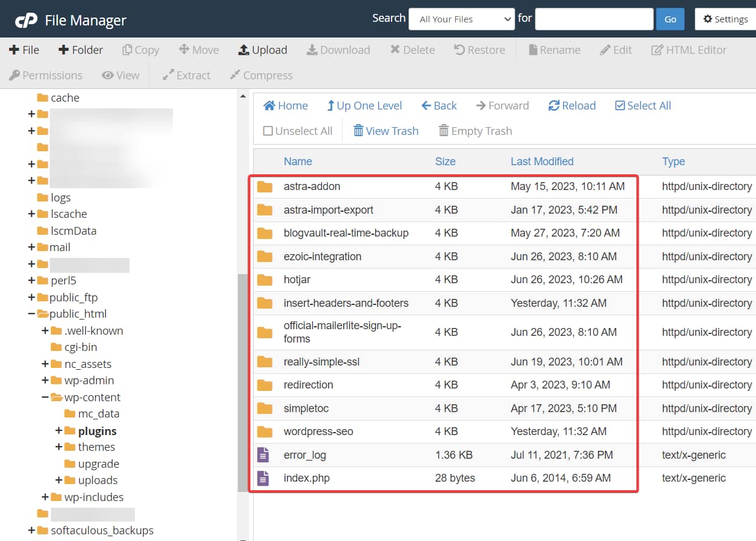756x541 pixels.
Task: Check the Select All checkbox
Action: coord(642,105)
